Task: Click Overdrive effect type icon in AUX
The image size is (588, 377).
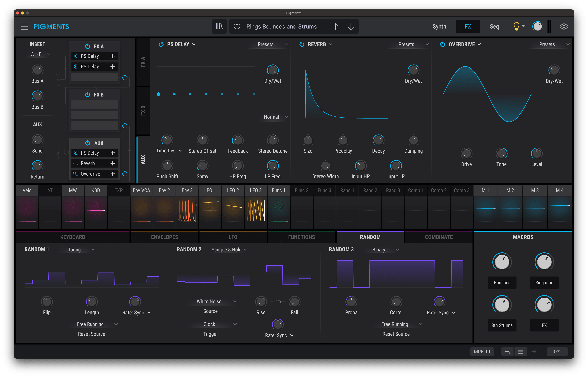Action: [x=76, y=174]
